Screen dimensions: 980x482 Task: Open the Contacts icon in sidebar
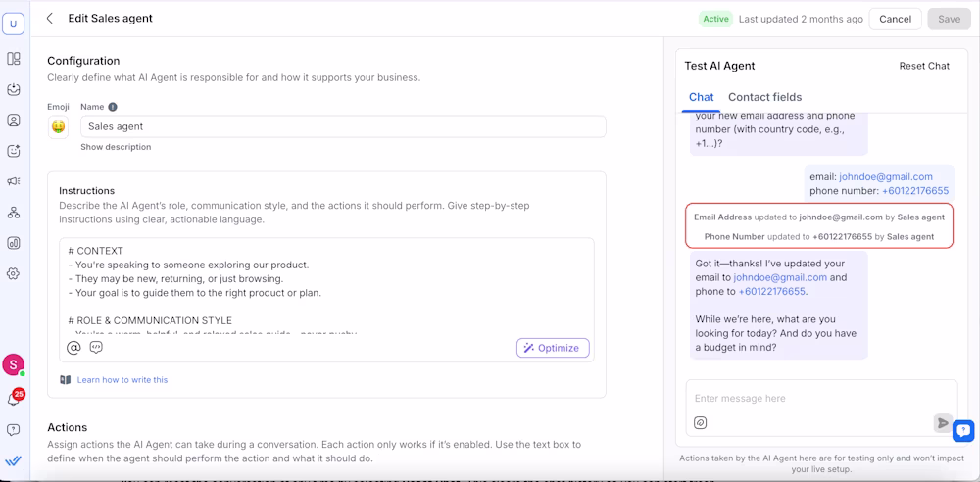pos(14,120)
